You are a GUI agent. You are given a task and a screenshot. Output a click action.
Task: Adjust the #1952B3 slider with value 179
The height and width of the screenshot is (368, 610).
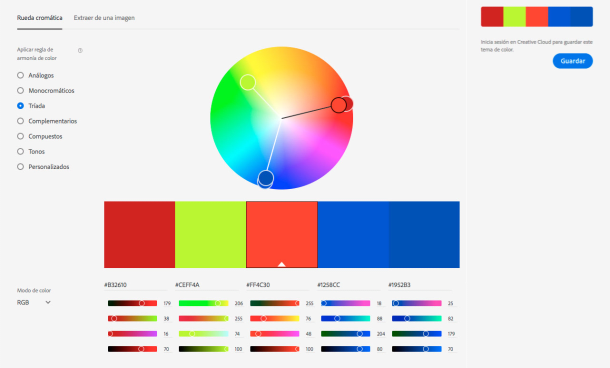(417, 334)
